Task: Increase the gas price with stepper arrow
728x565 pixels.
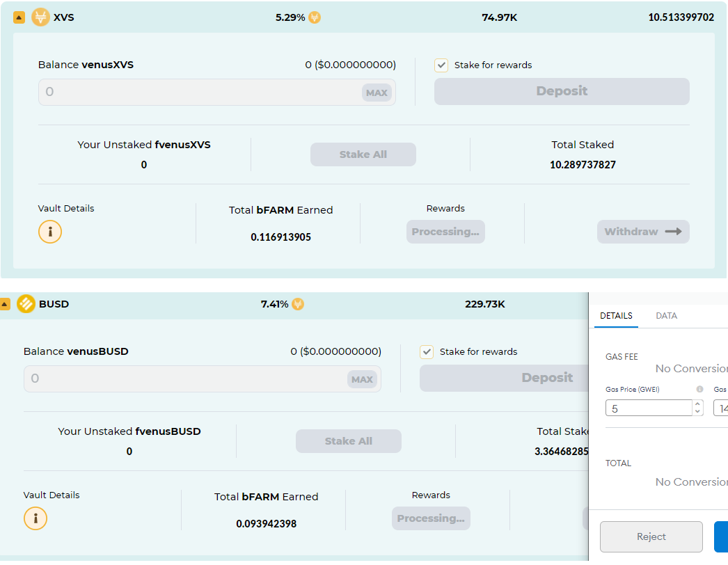Action: [x=697, y=404]
